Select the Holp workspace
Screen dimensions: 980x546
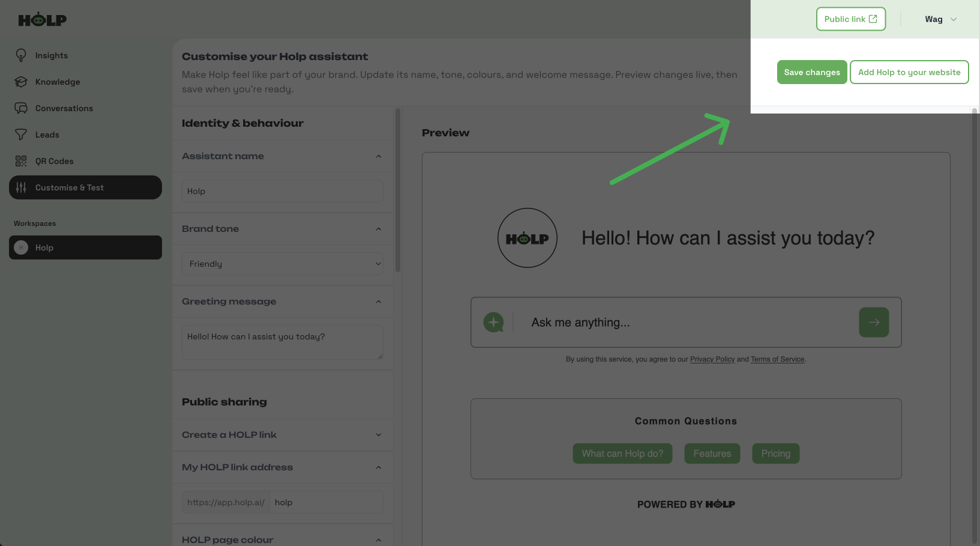(x=85, y=247)
